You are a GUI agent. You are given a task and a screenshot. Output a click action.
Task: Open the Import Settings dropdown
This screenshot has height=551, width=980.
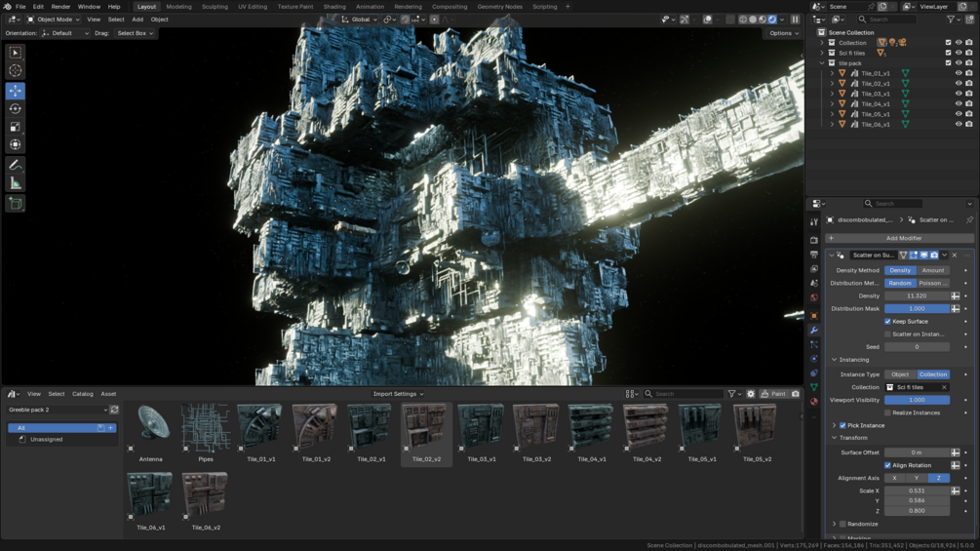[x=398, y=394]
